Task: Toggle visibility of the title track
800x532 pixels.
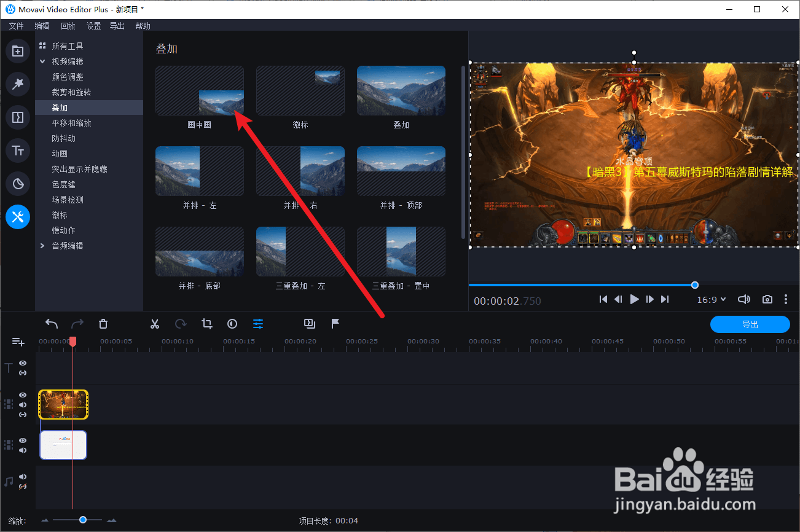Action: point(23,363)
